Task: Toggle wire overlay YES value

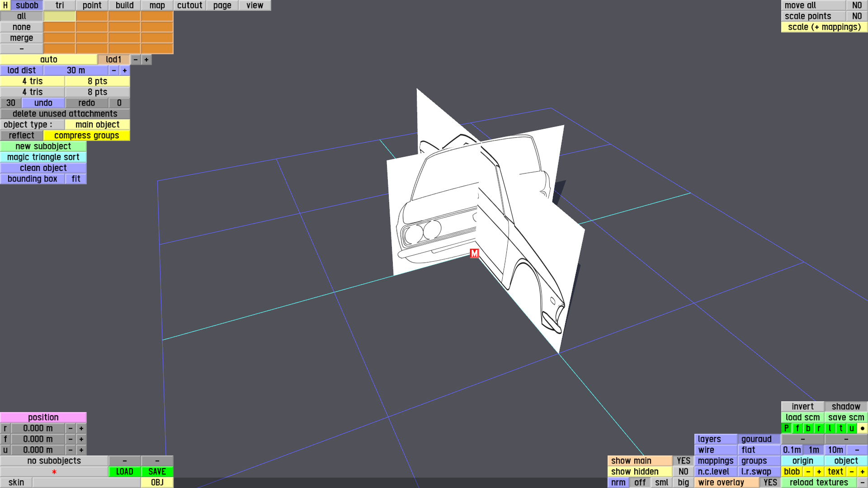Action: (x=770, y=483)
